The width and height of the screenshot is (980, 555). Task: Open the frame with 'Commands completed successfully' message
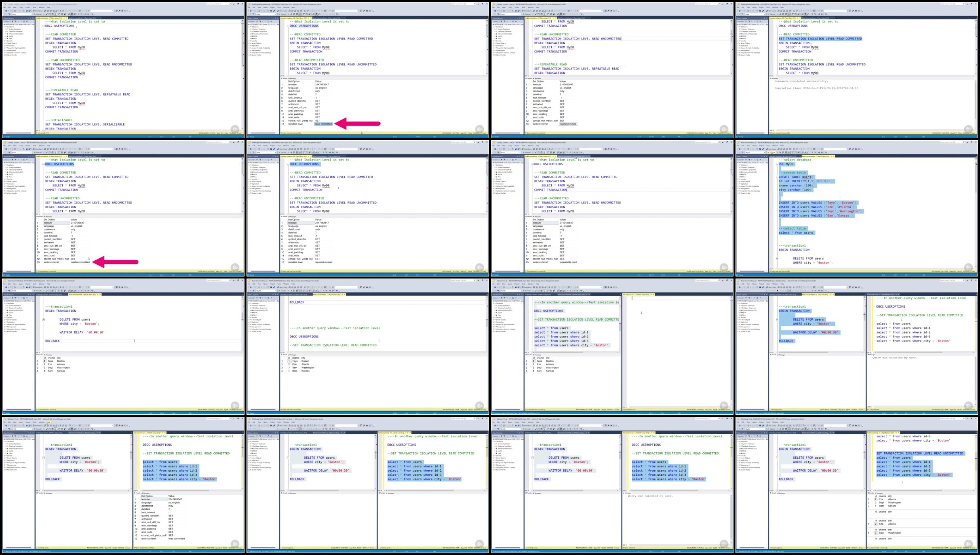coord(857,70)
